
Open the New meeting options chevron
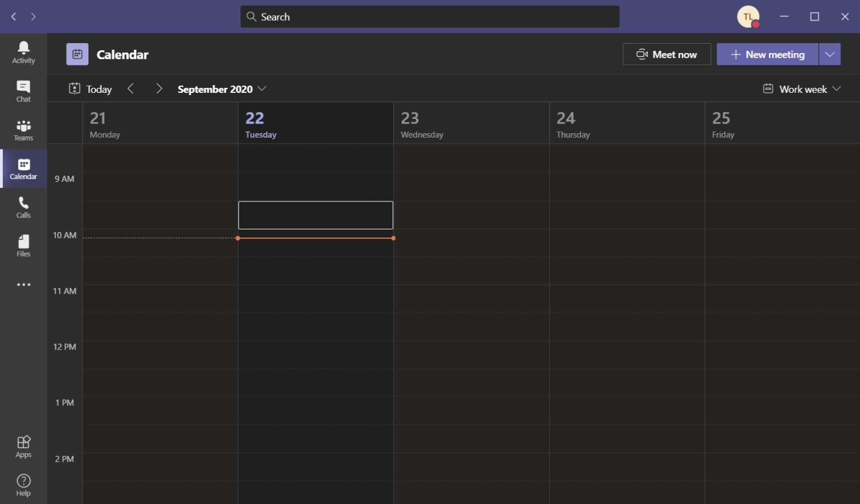click(830, 54)
